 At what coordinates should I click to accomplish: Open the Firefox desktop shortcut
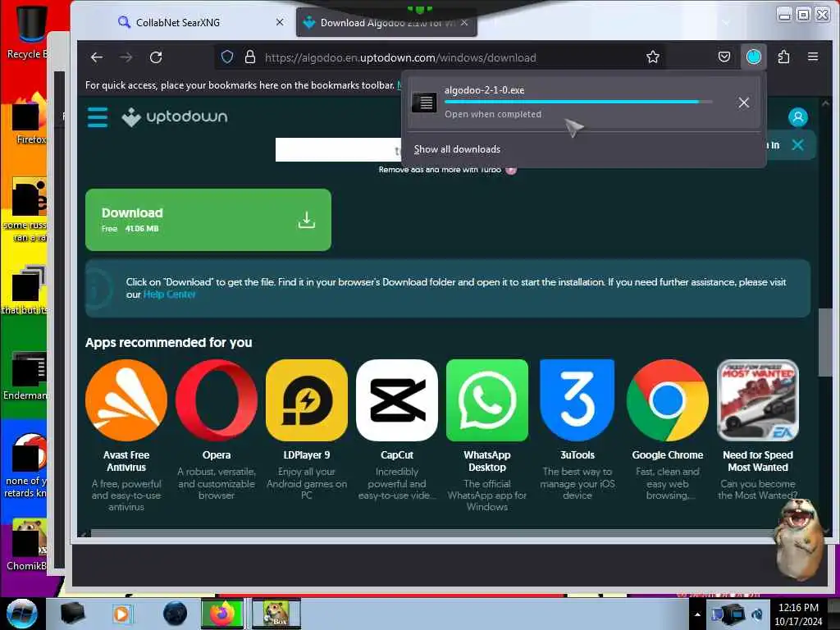pyautogui.click(x=30, y=118)
